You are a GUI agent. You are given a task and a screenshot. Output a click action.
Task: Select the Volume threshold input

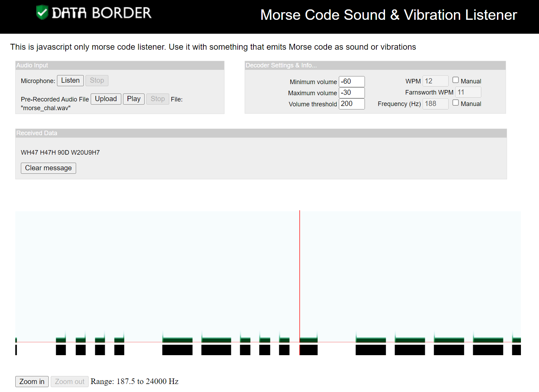coord(351,104)
